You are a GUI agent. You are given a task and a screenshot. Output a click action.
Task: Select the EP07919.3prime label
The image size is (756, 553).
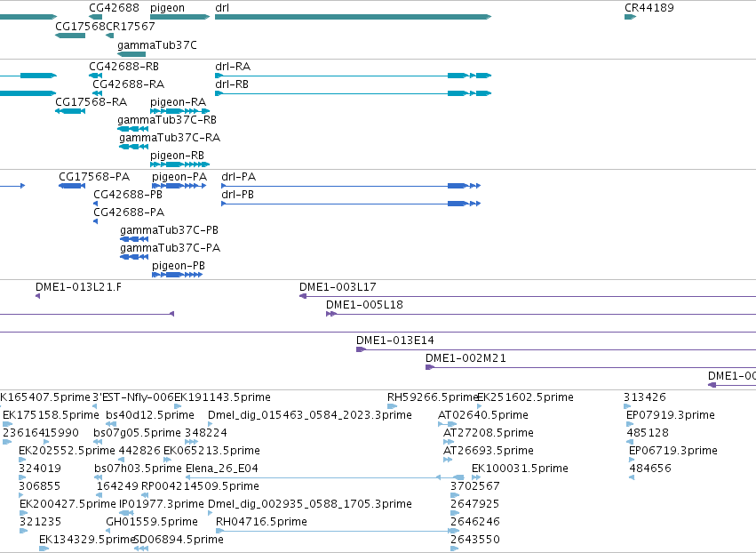coord(671,415)
